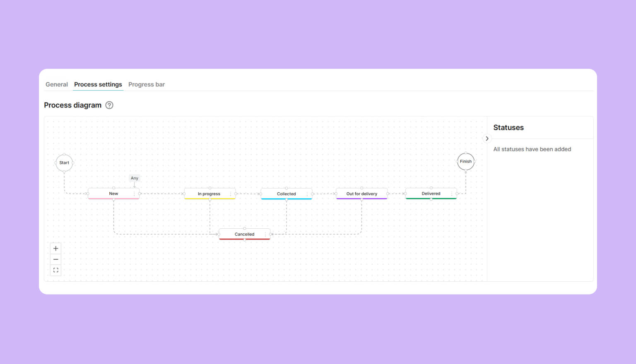This screenshot has height=364, width=636.
Task: Open the three-dot menu on Cancelled status
Action: tap(265, 234)
